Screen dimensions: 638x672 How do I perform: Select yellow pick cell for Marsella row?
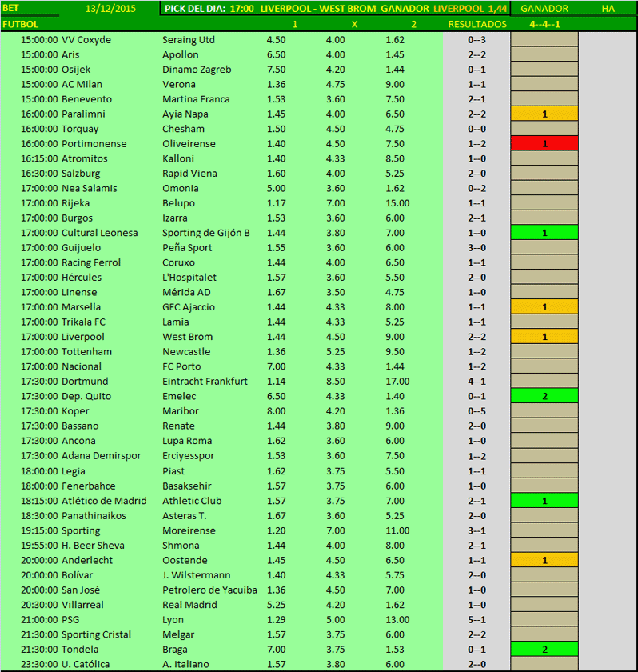coord(544,307)
